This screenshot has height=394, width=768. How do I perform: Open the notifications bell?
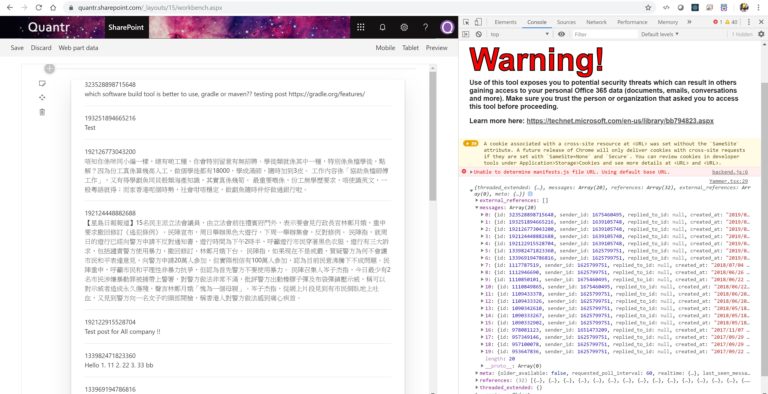(x=383, y=27)
